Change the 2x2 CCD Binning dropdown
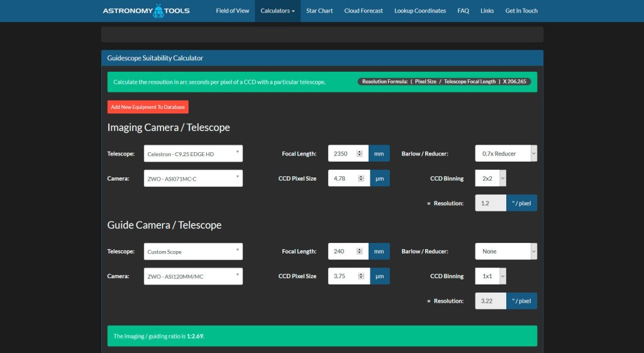The width and height of the screenshot is (644, 353). pos(490,178)
